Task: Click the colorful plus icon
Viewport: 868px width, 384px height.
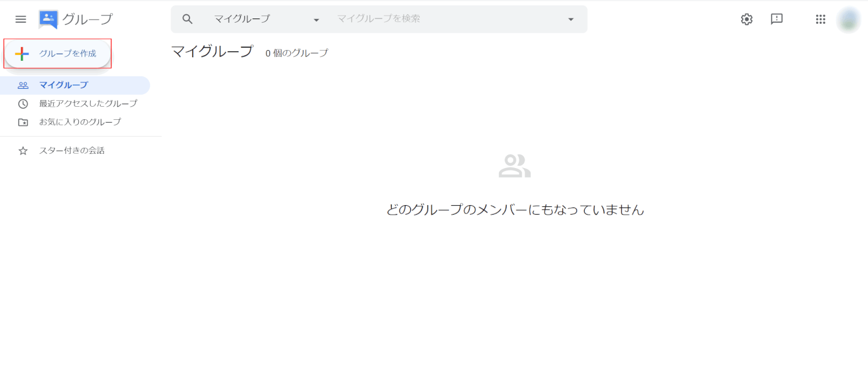Action: point(22,54)
